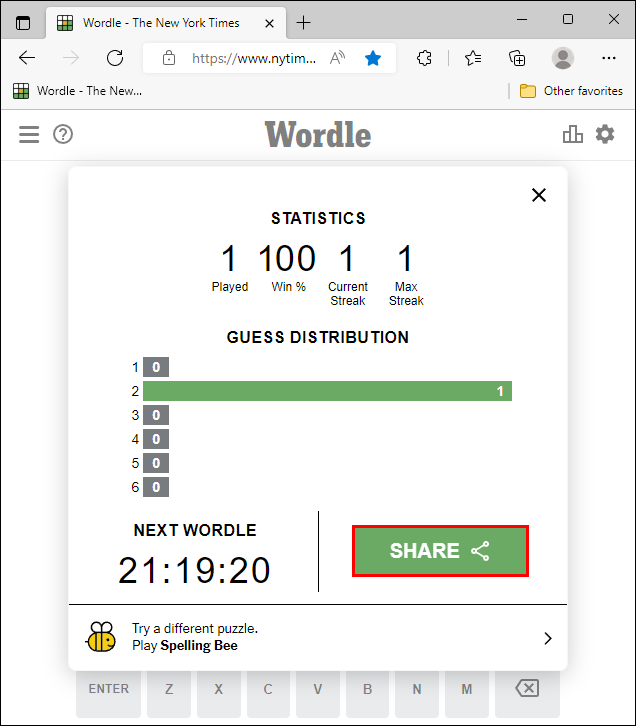Open the browser Extensions puzzle icon
Screen dimensions: 636x726
[x=424, y=58]
